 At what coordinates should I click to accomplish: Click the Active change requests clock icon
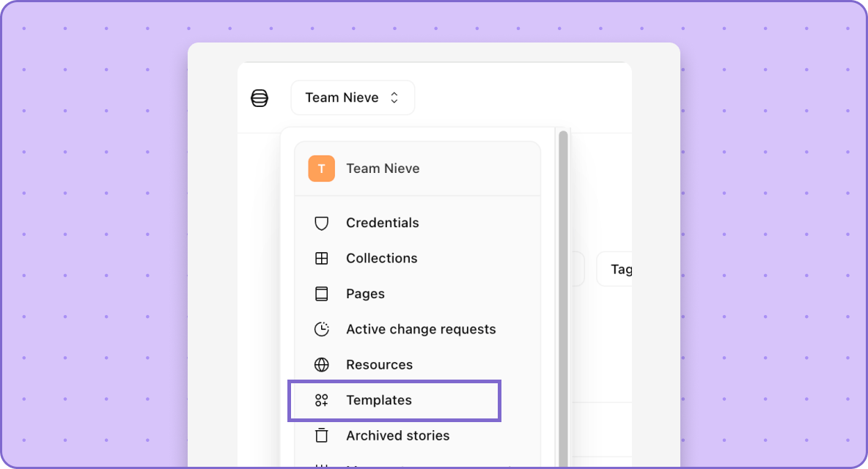tap(321, 329)
